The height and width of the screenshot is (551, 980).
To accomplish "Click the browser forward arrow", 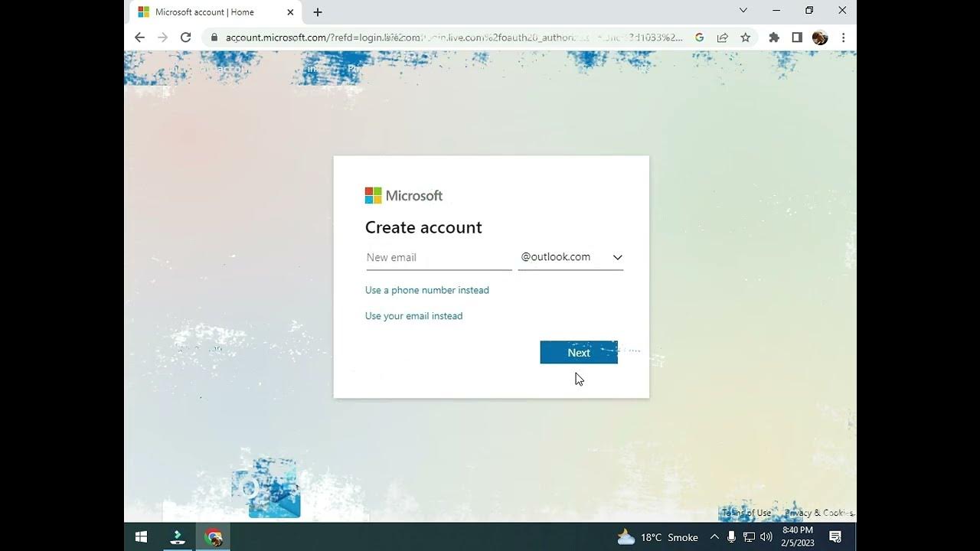I will [x=162, y=37].
